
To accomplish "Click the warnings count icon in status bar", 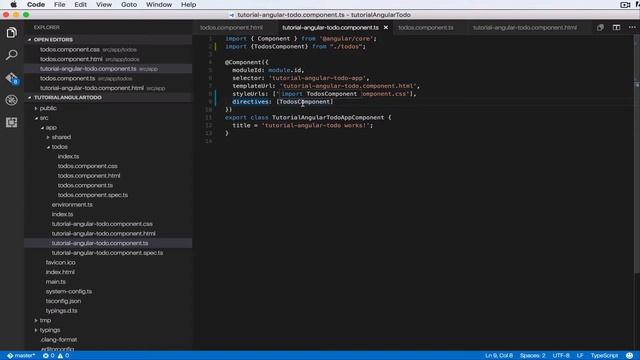I will (63, 356).
